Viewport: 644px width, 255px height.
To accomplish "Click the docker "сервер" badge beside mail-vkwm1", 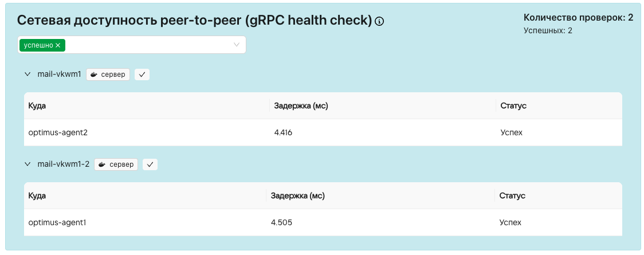I will pos(108,74).
